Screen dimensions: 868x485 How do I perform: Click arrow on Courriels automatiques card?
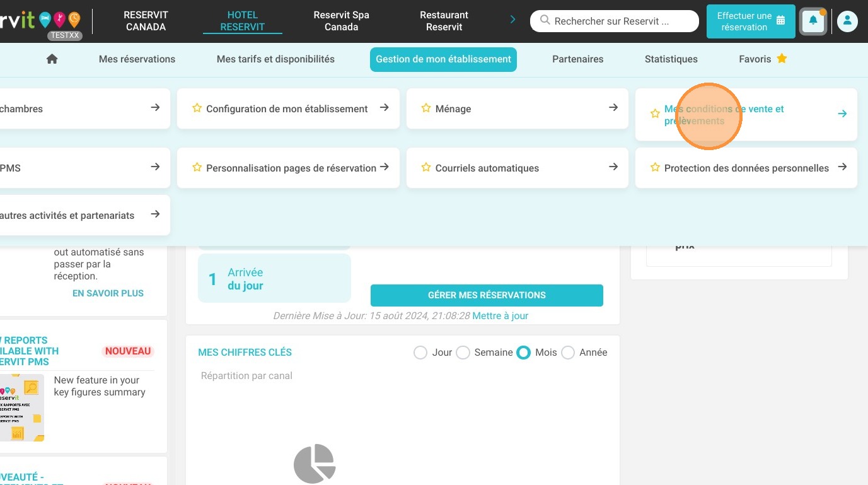pos(613,167)
